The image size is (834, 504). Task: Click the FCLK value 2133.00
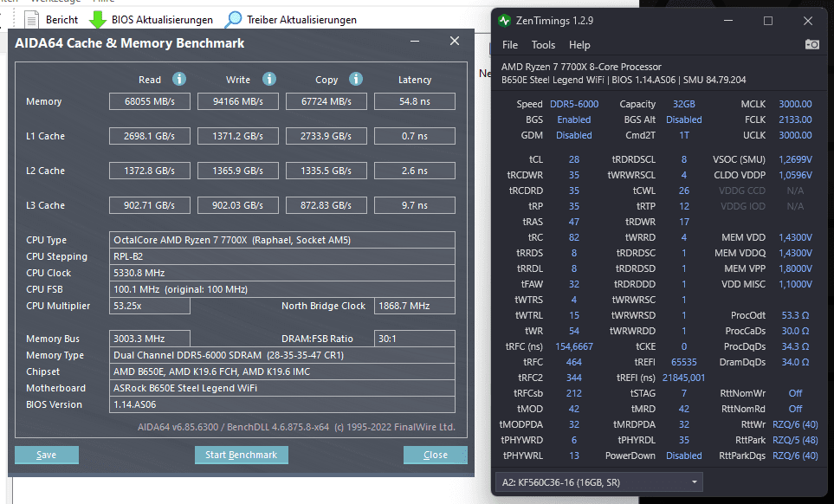click(795, 120)
